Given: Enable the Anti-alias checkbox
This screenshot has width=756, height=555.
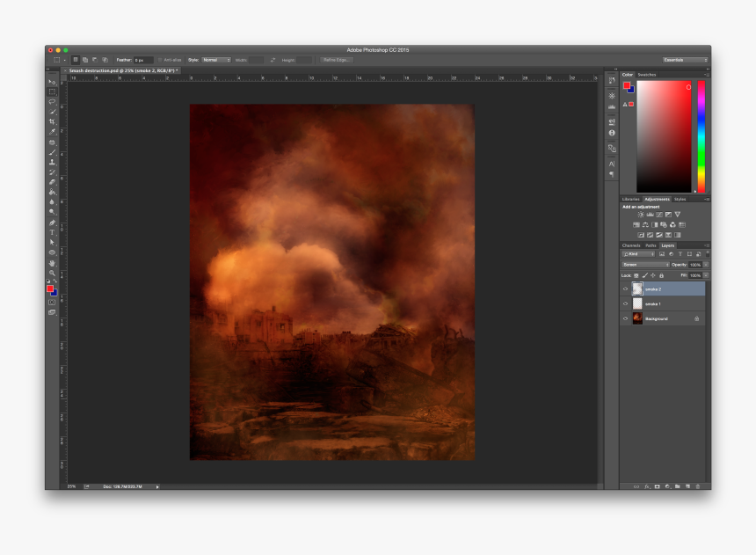Looking at the screenshot, I should coord(162,62).
